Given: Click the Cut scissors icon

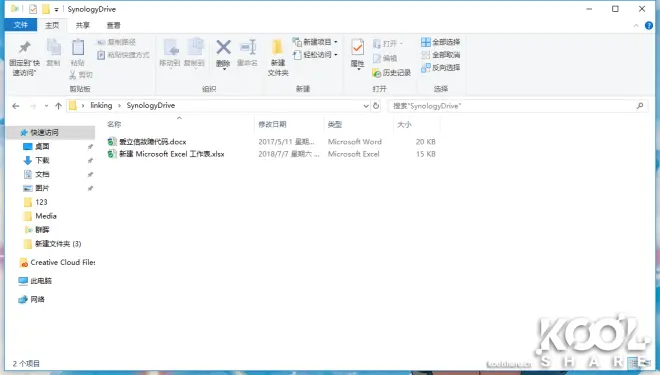Looking at the screenshot, I should tap(73, 75).
